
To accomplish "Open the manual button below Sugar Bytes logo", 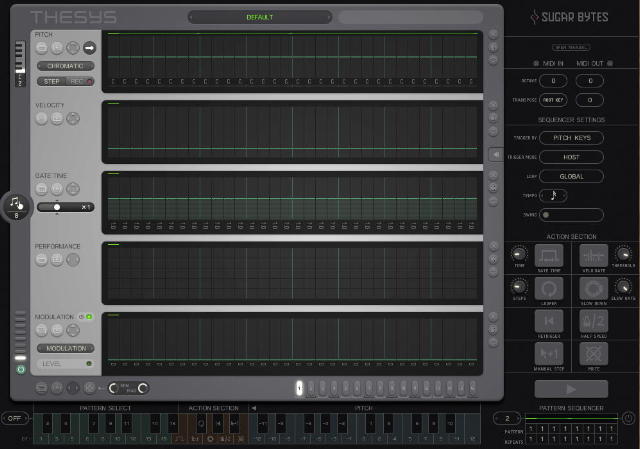I will [x=571, y=47].
